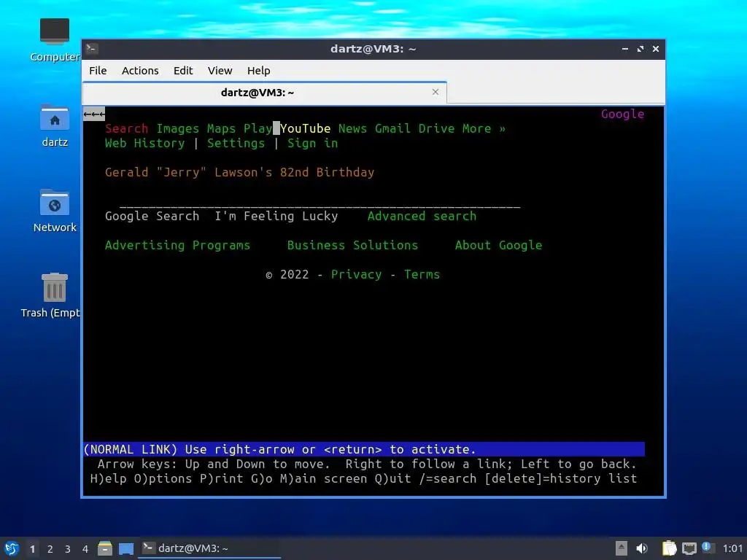Click the taskbar clock showing 1:01
Screen dimensions: 747x560
[x=732, y=548]
